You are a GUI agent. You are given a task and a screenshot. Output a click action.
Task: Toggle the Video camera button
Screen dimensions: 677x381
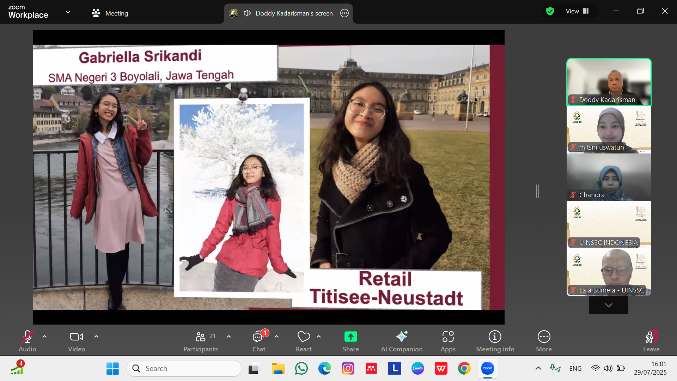pos(76,337)
